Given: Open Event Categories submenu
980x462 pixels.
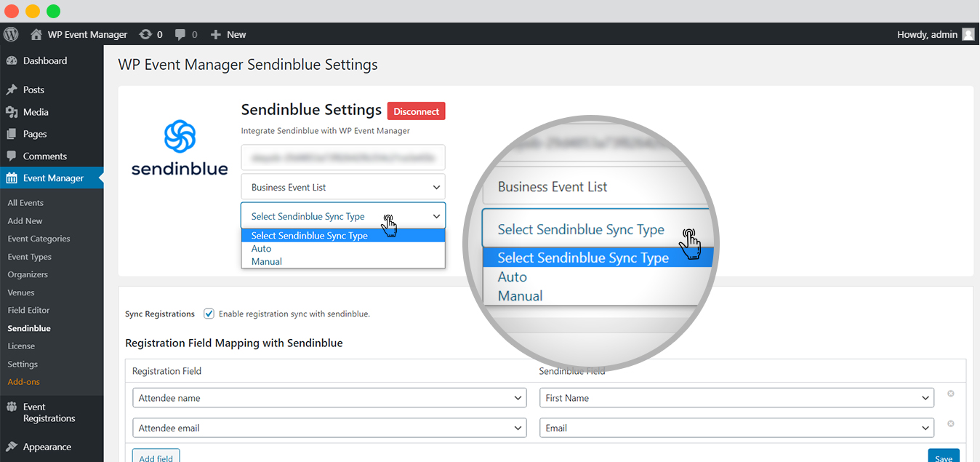Looking at the screenshot, I should (x=39, y=239).
